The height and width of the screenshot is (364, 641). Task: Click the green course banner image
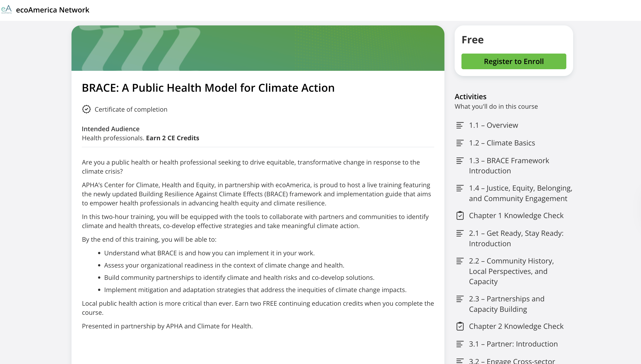tap(257, 48)
